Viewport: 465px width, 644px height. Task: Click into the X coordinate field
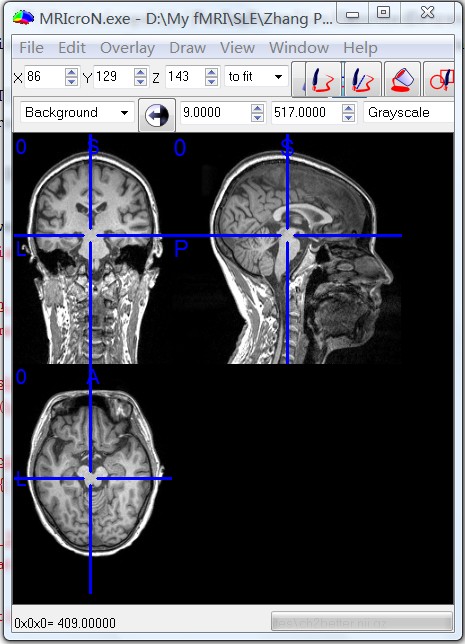pos(44,76)
